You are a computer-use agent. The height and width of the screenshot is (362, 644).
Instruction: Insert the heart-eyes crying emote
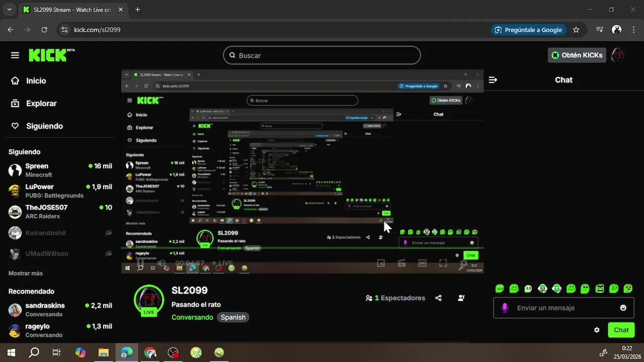(628, 289)
